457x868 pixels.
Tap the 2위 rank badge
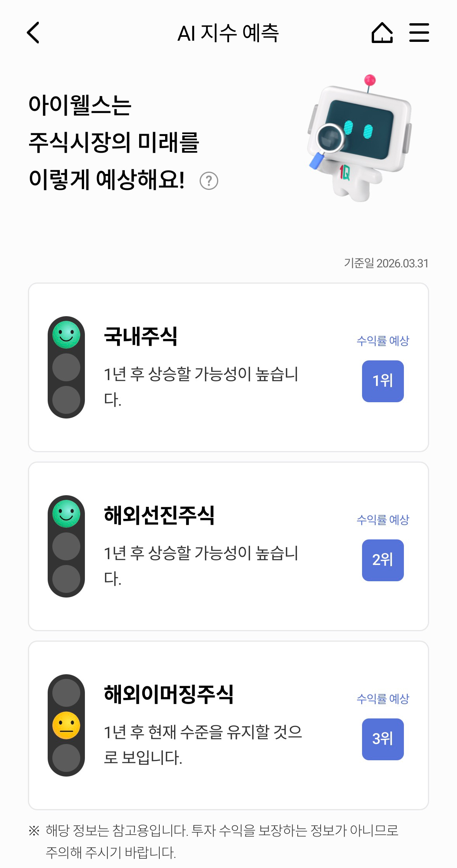[x=383, y=560]
